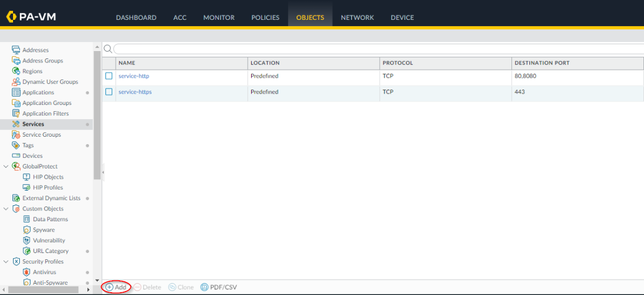This screenshot has height=295, width=644.
Task: Click into the services search field
Action: pos(378,49)
